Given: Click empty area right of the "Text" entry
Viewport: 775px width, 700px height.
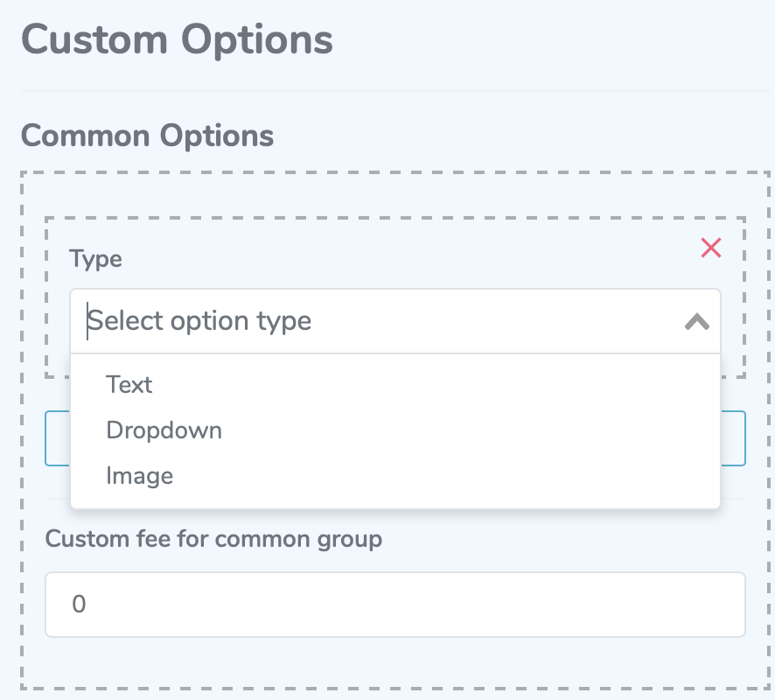Looking at the screenshot, I should click(x=435, y=385).
